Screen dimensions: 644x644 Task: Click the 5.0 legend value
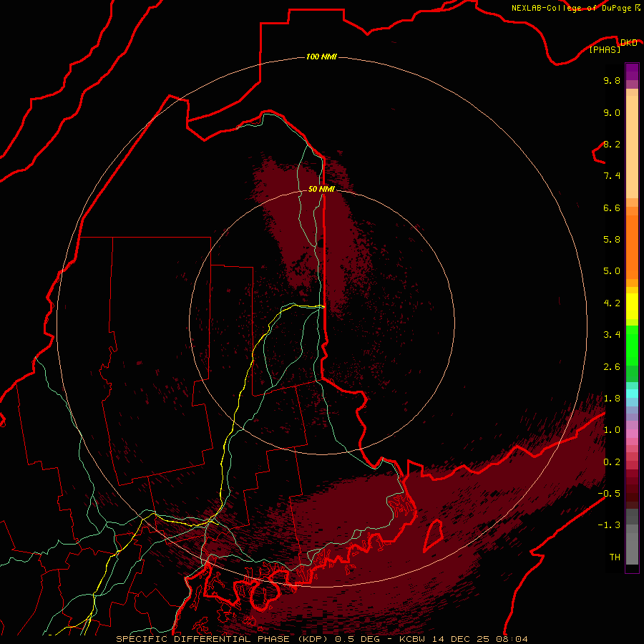coord(612,271)
